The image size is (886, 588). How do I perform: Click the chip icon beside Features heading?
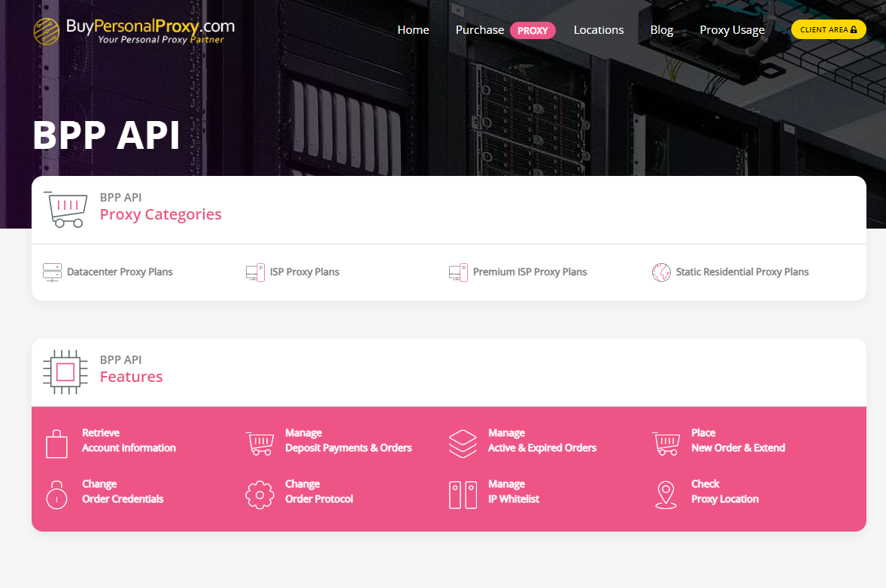click(x=65, y=371)
